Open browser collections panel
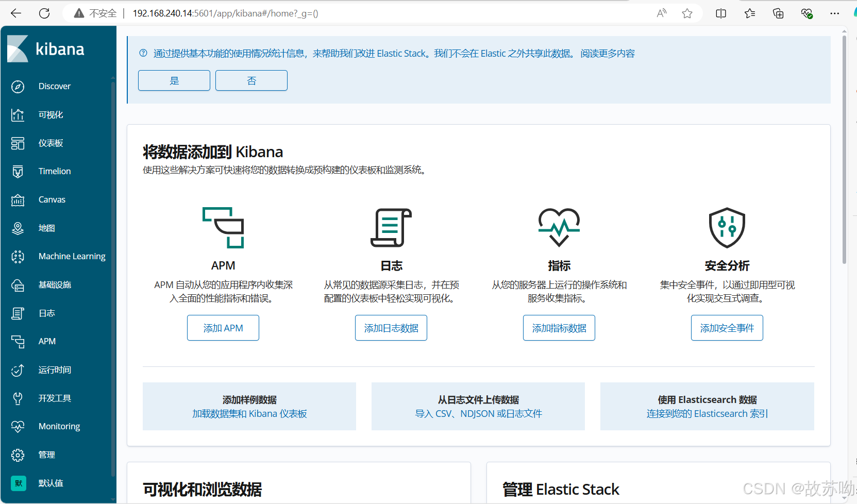This screenshot has height=504, width=857. coord(778,13)
